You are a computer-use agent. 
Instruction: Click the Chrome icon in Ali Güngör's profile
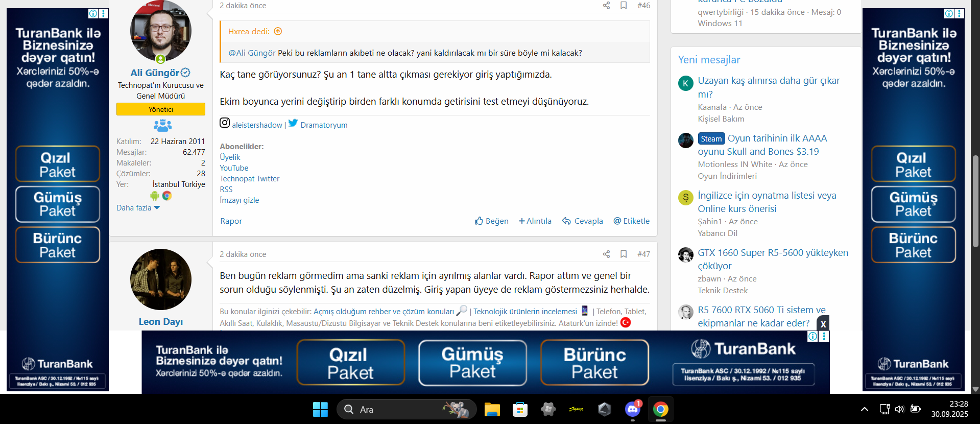pyautogui.click(x=167, y=196)
